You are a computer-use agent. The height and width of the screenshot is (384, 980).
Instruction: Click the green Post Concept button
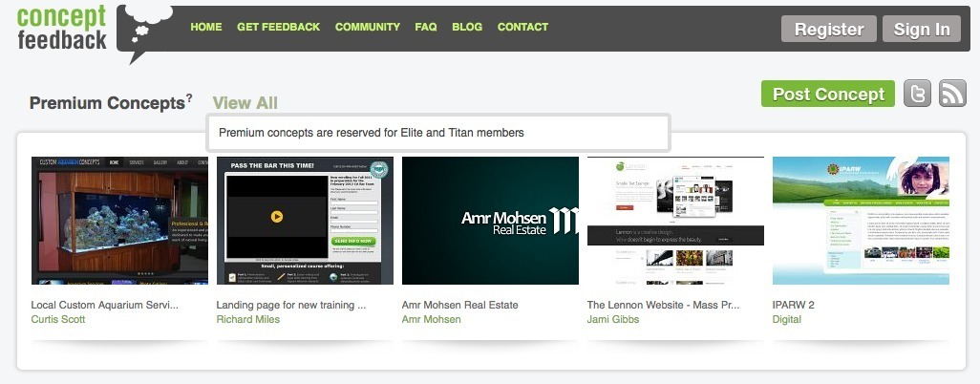coord(827,94)
